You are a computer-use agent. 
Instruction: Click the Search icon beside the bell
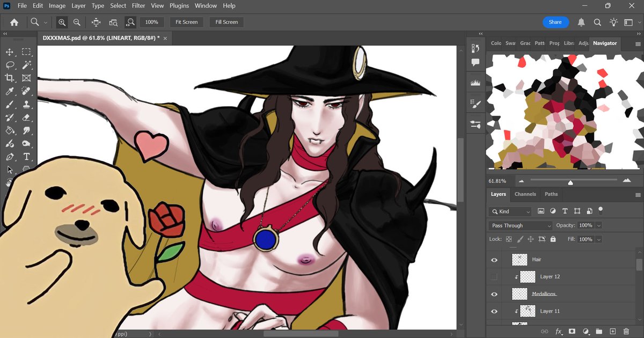597,22
